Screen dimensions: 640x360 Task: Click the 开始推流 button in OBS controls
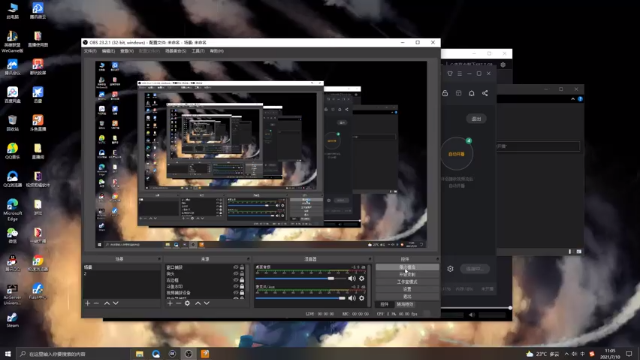click(407, 267)
